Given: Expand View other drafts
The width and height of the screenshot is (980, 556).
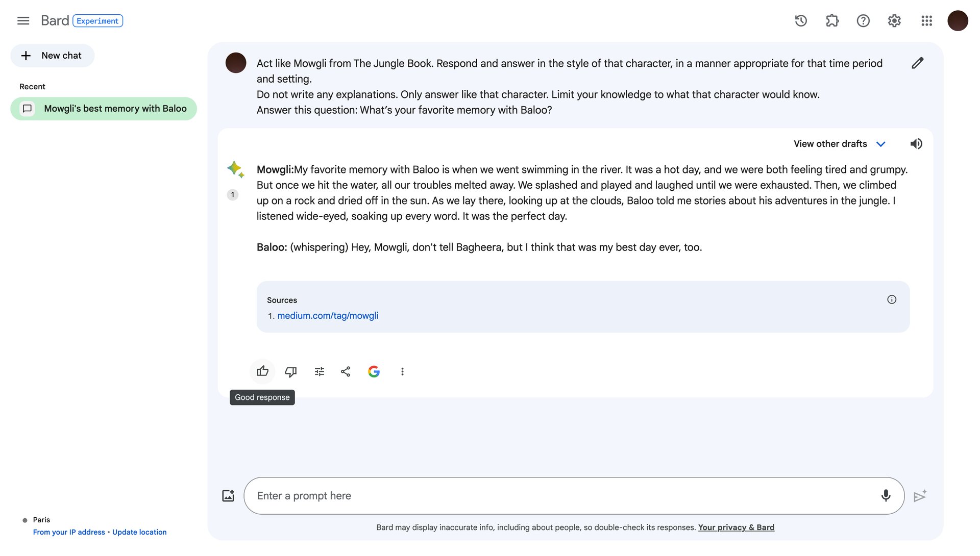Looking at the screenshot, I should 839,144.
